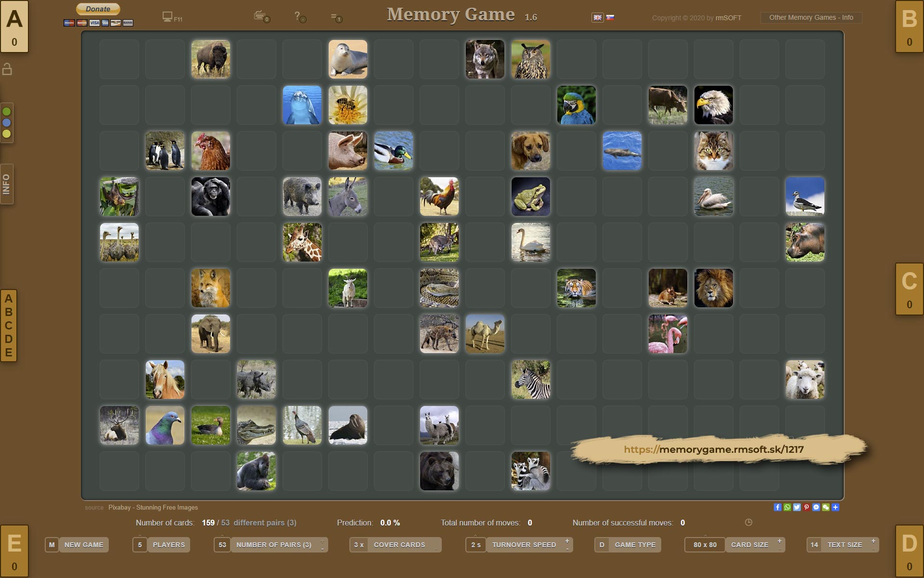Viewport: 924px width, 578px height.
Task: Open the question mark help icon
Action: point(298,16)
